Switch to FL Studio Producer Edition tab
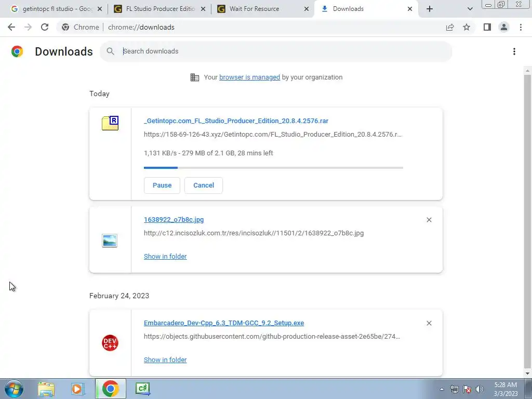 tap(159, 9)
